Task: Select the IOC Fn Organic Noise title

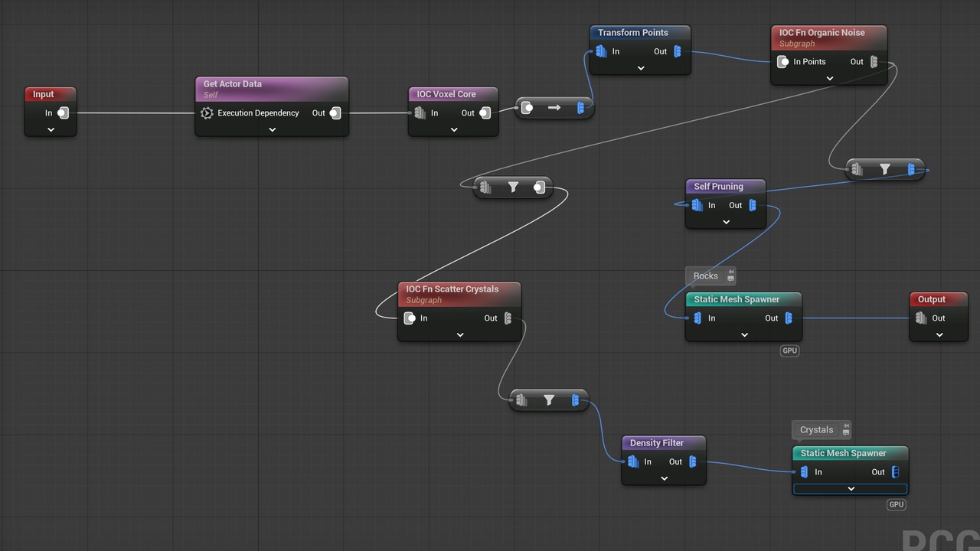Action: [x=822, y=33]
